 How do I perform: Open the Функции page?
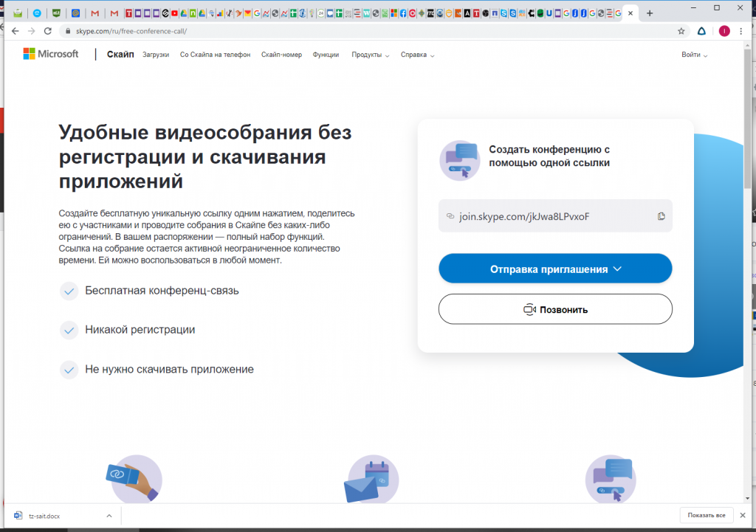coord(326,55)
